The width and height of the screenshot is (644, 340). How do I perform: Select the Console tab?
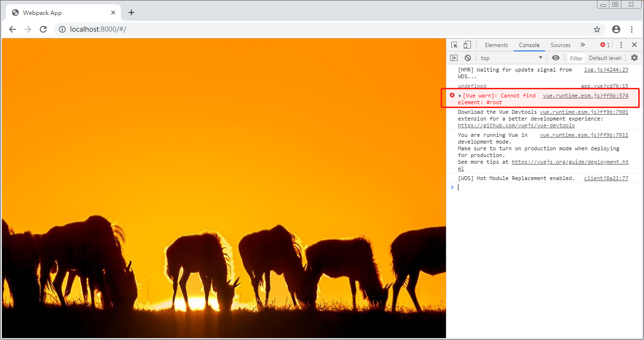pyautogui.click(x=529, y=45)
